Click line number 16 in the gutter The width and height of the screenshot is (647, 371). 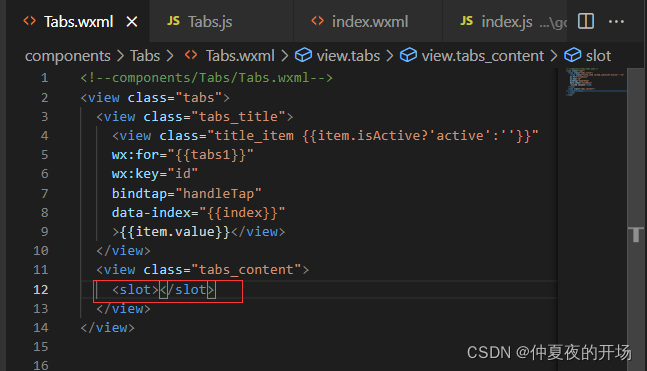click(x=40, y=365)
